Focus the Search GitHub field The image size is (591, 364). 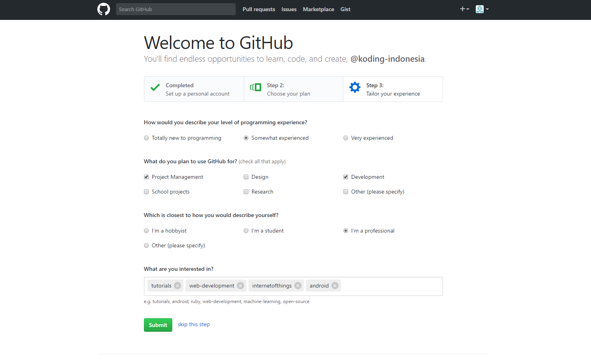[176, 9]
